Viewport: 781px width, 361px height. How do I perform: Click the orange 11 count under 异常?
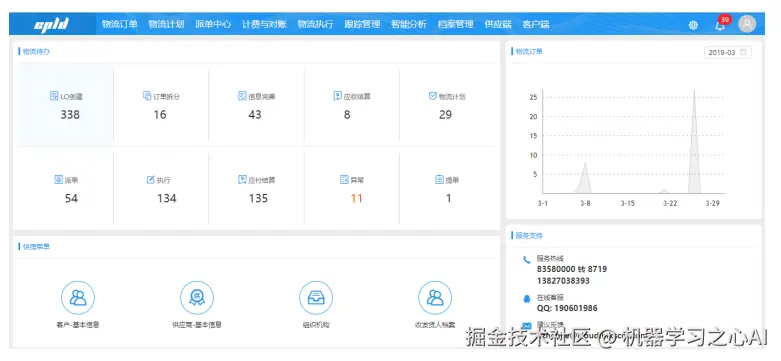tap(357, 198)
